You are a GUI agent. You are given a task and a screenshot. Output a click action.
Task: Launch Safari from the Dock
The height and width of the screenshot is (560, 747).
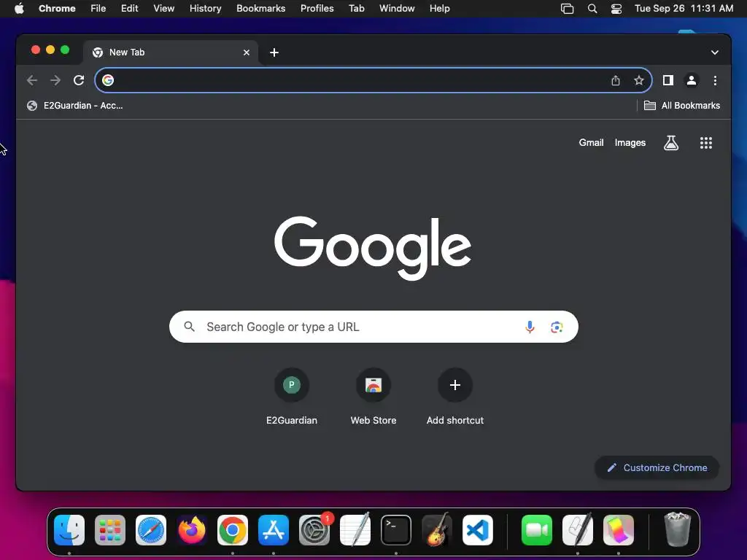pos(151,530)
